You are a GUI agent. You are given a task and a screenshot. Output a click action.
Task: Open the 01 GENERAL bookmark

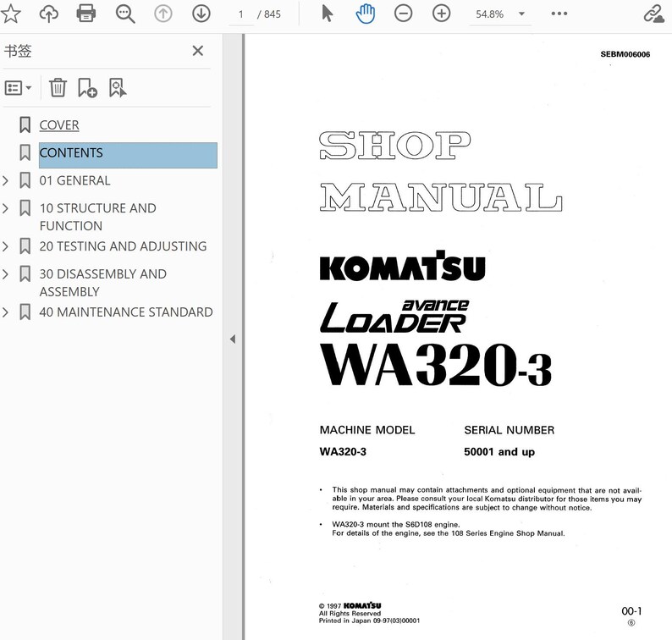click(75, 180)
